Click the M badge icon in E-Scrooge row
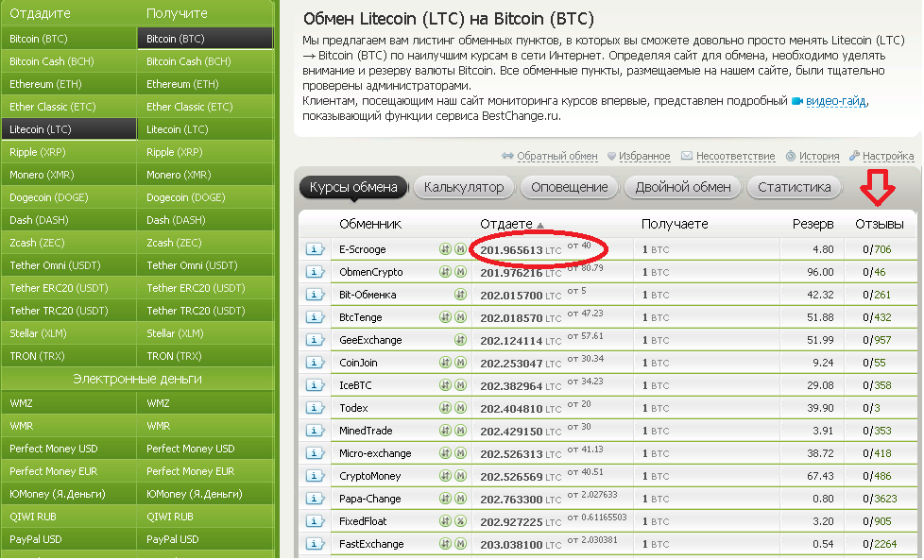Image resolution: width=924 pixels, height=560 pixels. 461,249
